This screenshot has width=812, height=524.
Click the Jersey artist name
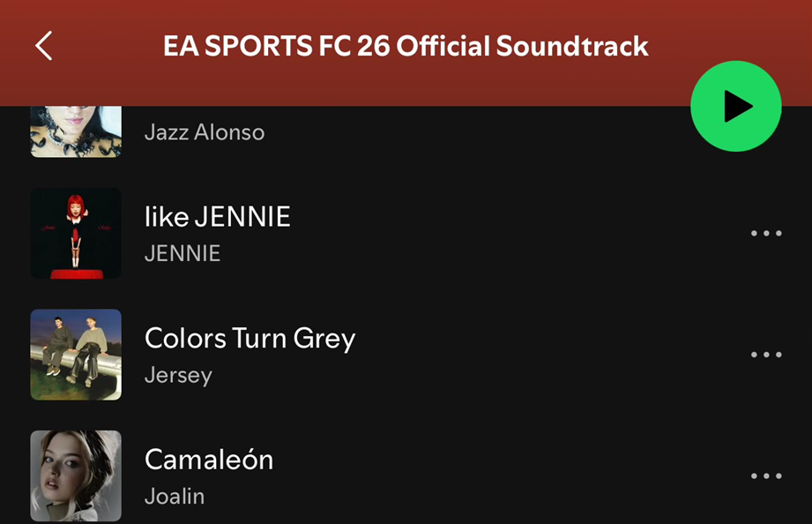(178, 376)
